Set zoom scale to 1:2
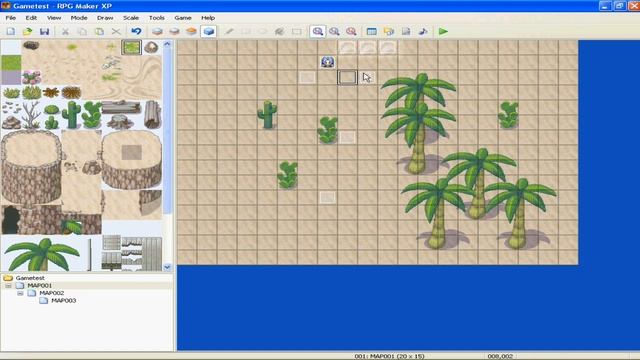The width and height of the screenshot is (640, 360). [334, 31]
